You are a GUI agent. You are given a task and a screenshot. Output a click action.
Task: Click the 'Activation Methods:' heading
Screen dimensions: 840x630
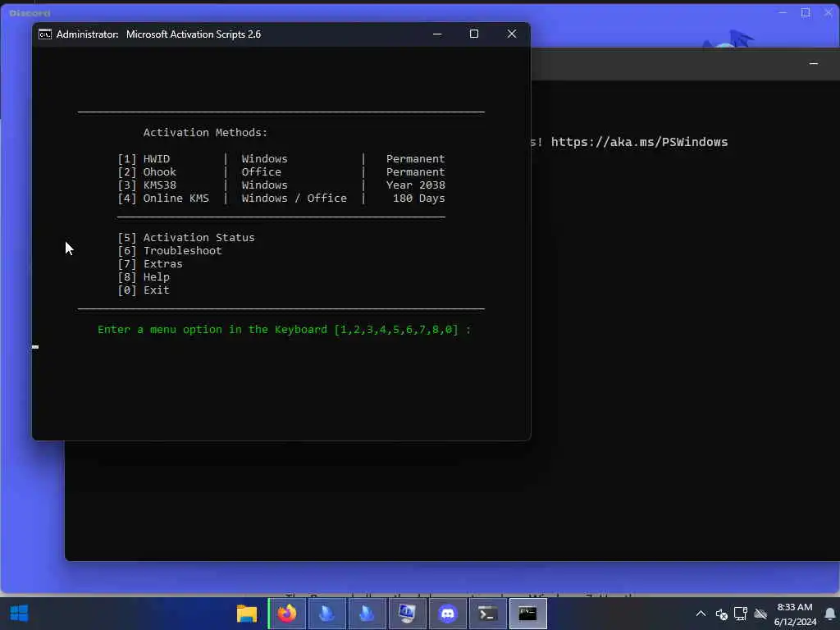205,132
